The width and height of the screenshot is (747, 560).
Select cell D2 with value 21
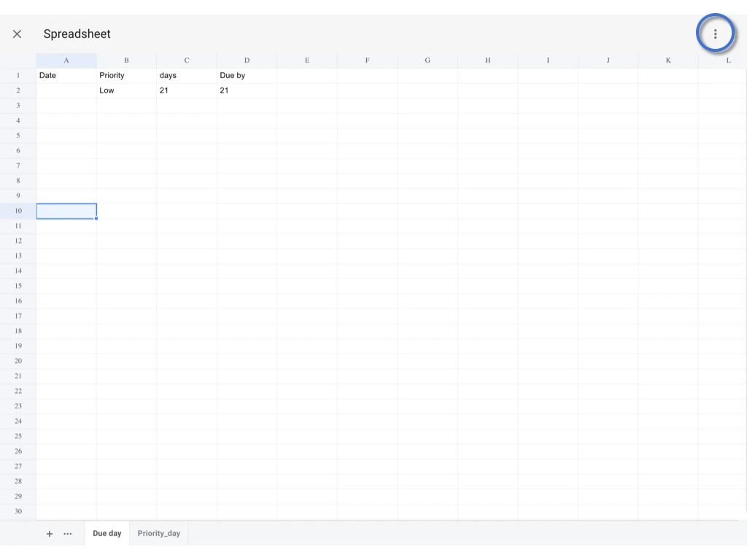click(x=247, y=90)
